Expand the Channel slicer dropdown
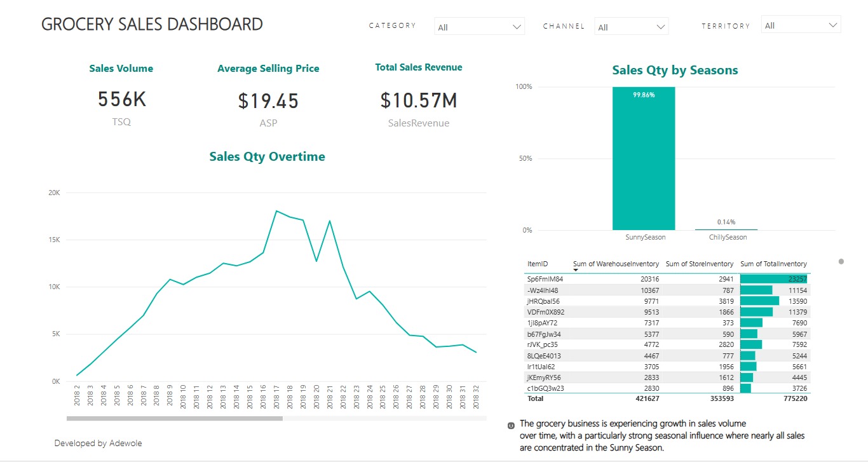 click(661, 27)
